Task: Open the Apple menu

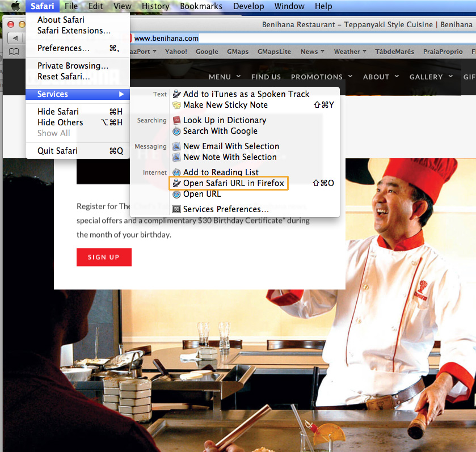Action: tap(15, 6)
